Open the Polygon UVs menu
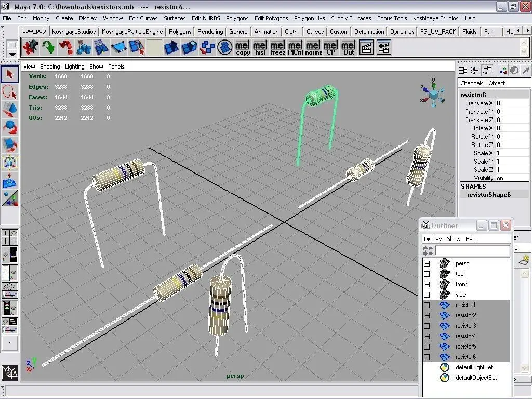The image size is (532, 399). [309, 18]
